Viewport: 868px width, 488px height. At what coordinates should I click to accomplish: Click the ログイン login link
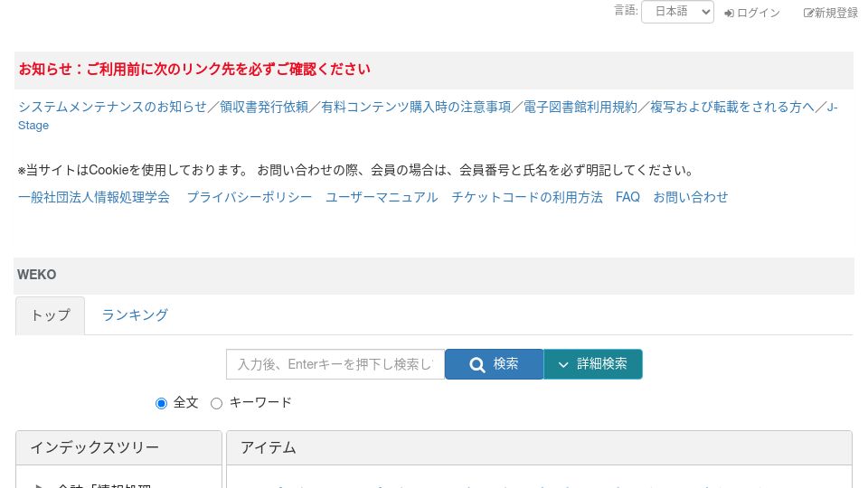point(752,13)
